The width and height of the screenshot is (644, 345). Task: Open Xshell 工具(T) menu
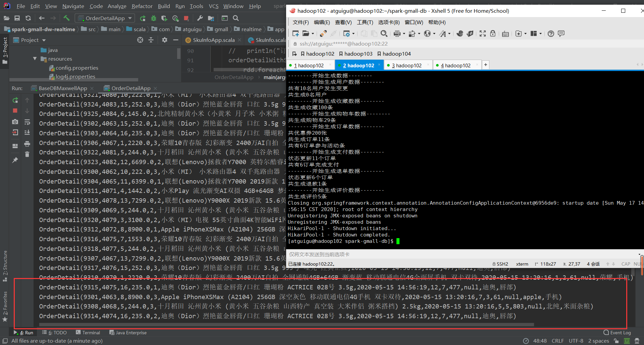(365, 22)
